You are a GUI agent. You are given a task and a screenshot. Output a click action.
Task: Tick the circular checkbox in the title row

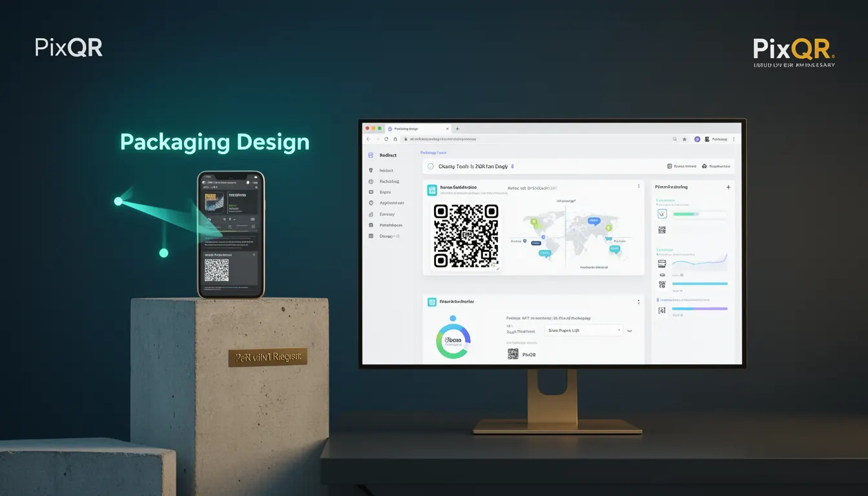click(430, 166)
